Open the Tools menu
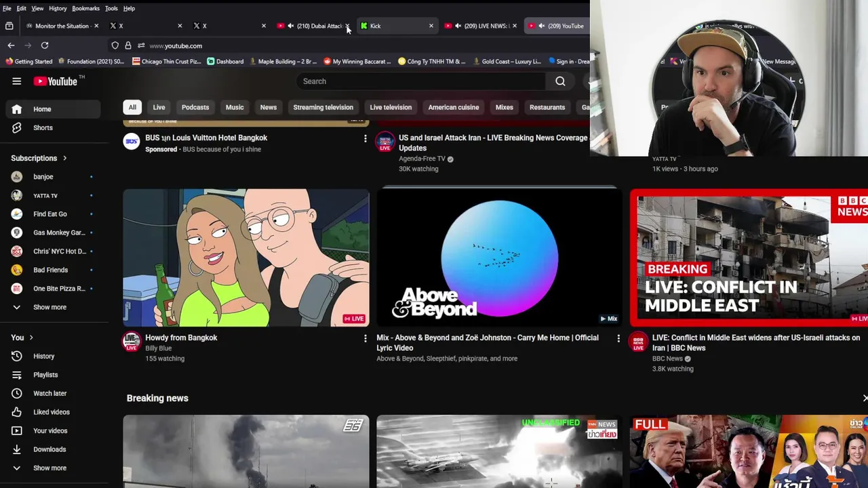Viewport: 868px width, 488px height. click(111, 8)
